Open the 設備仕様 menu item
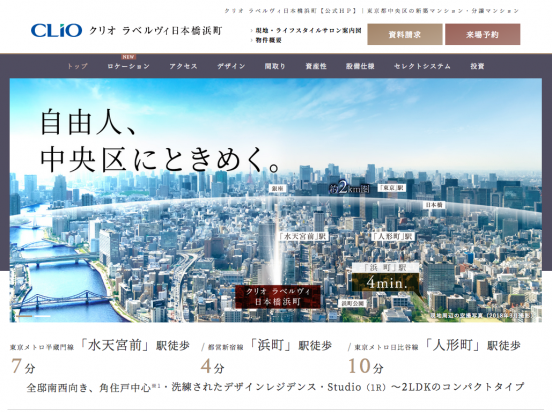Viewport: 552px width, 412px height. (360, 66)
